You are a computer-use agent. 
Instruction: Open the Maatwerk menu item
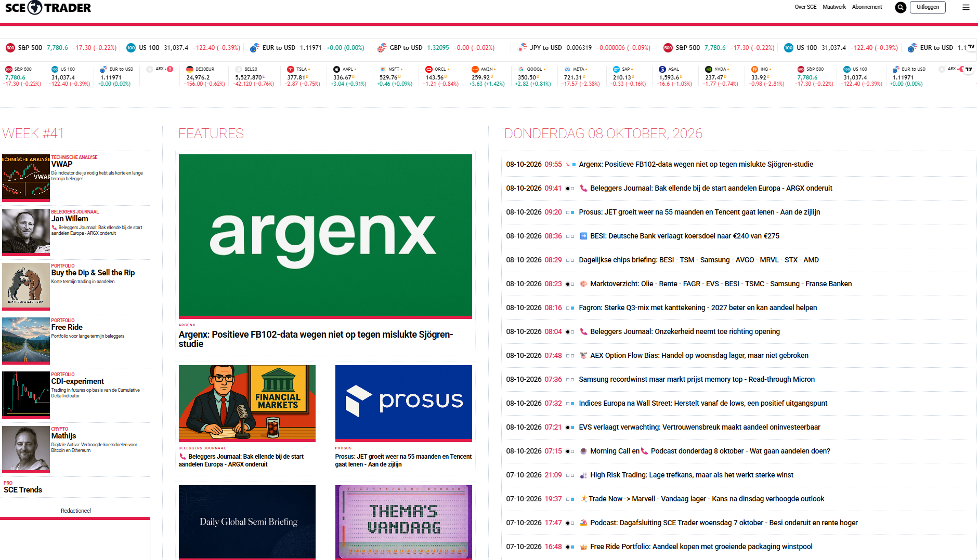[834, 7]
